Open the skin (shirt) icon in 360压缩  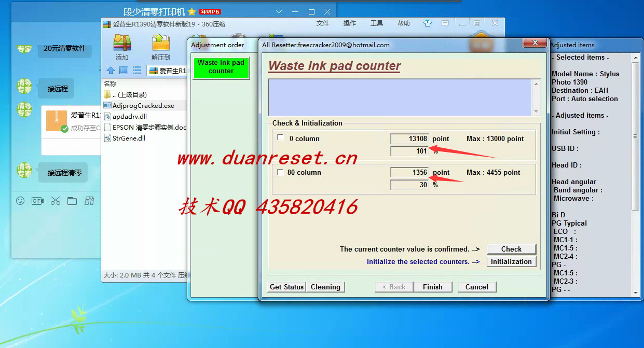(428, 23)
